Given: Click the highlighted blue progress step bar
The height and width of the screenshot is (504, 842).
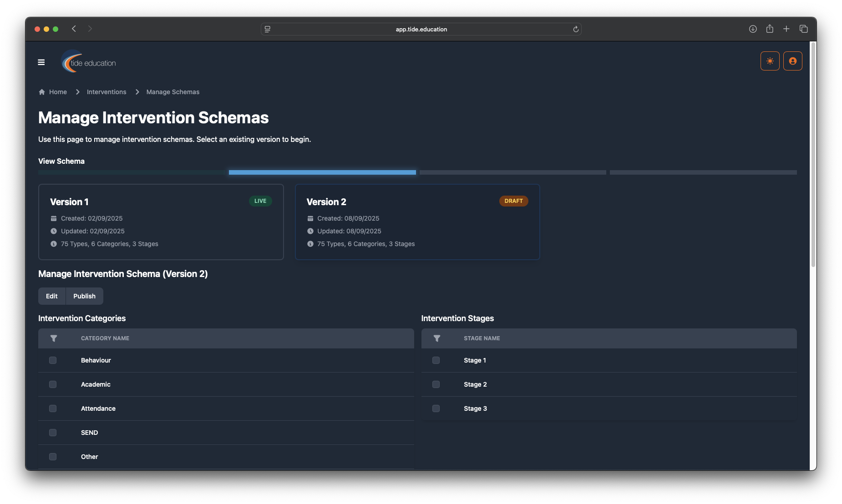Looking at the screenshot, I should [322, 172].
